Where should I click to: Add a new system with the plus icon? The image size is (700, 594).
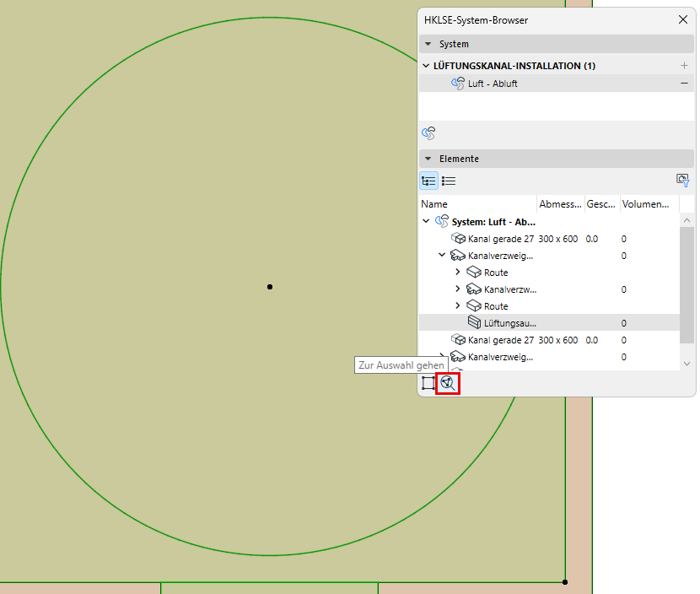[684, 66]
